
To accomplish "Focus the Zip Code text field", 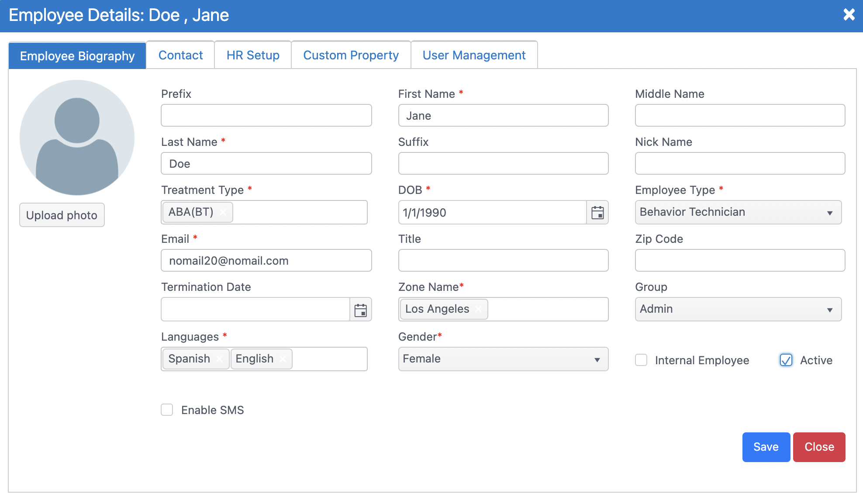I will tap(739, 261).
